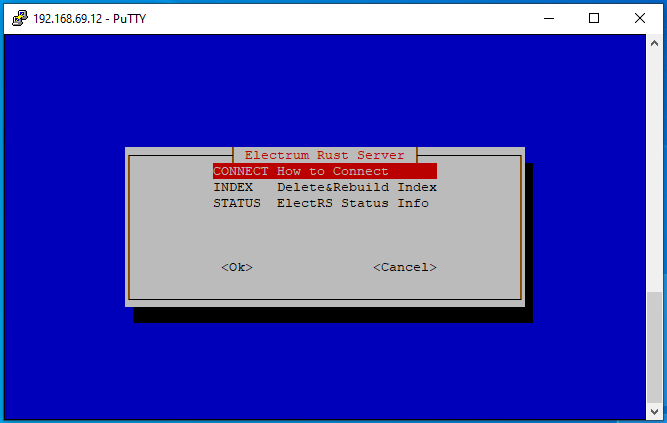Viewport: 667px width, 423px height.
Task: Minimize the PuTTY window
Action: [549, 18]
